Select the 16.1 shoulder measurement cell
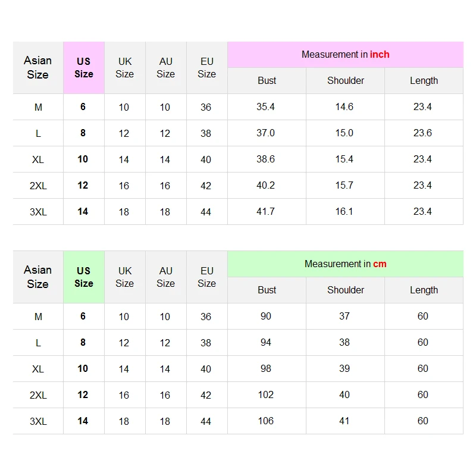476x476 pixels. pos(345,212)
